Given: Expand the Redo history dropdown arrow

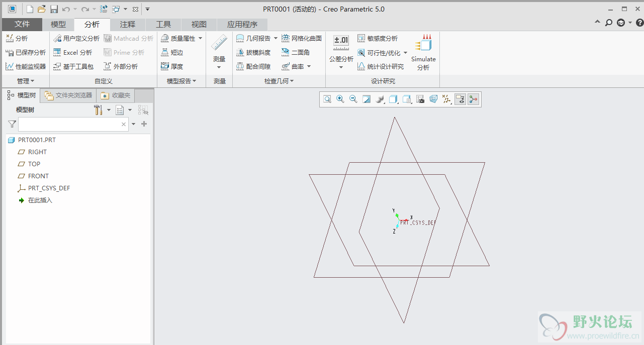Looking at the screenshot, I should tap(94, 9).
